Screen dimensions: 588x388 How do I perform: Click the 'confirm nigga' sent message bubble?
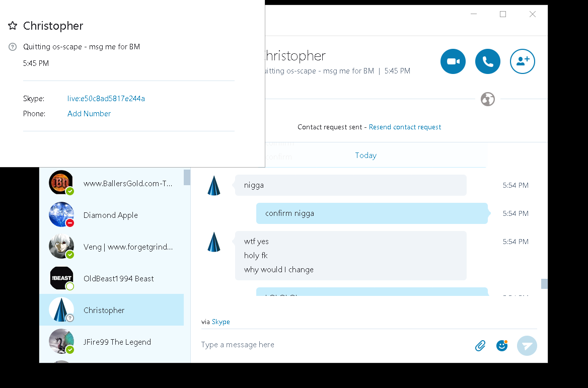[x=372, y=213]
